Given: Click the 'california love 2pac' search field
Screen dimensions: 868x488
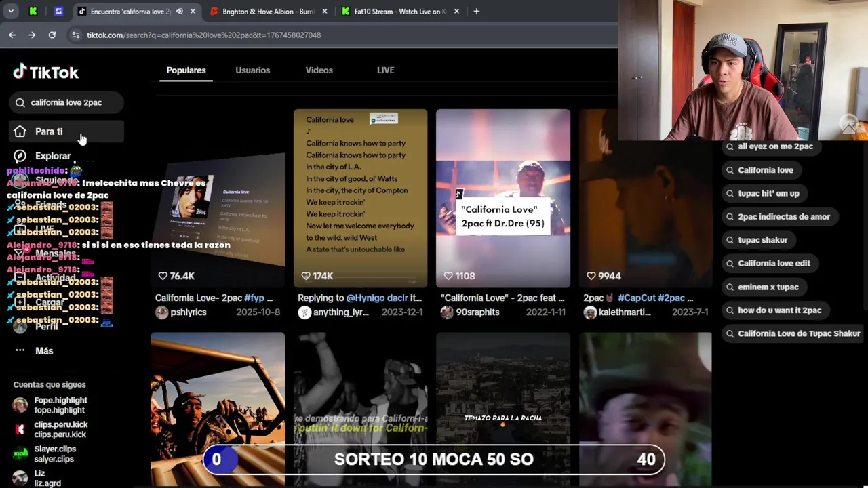Looking at the screenshot, I should 66,102.
